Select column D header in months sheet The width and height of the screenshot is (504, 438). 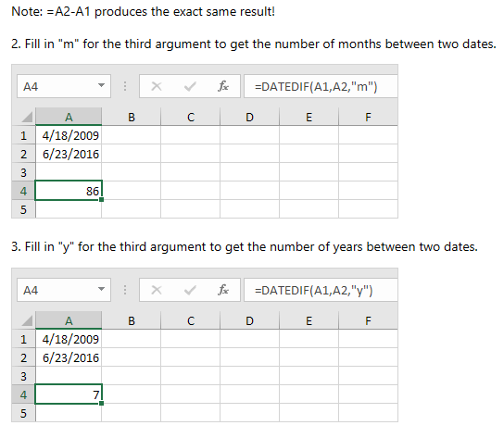click(x=250, y=117)
